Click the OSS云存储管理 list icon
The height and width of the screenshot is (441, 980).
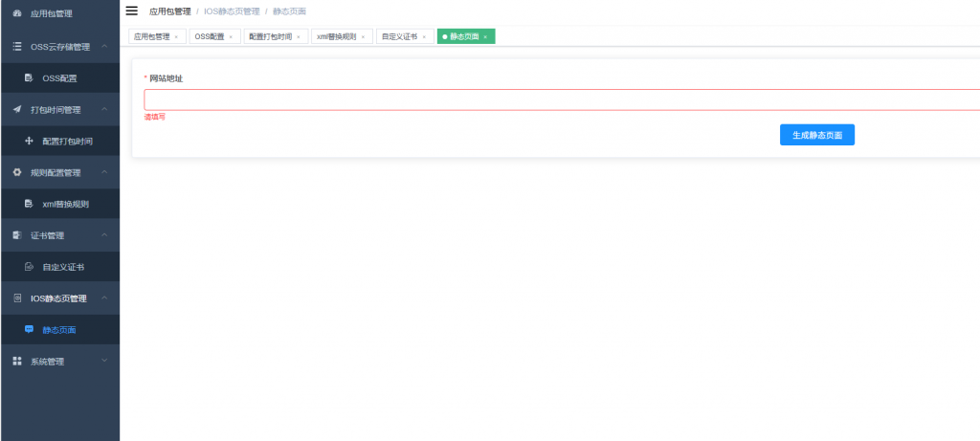[17, 46]
